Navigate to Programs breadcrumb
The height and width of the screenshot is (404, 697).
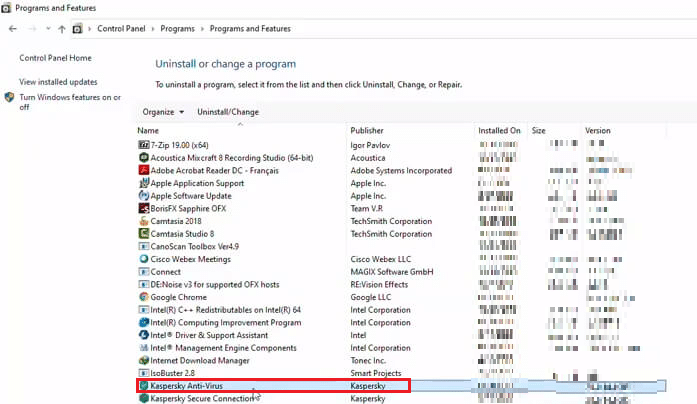(177, 28)
